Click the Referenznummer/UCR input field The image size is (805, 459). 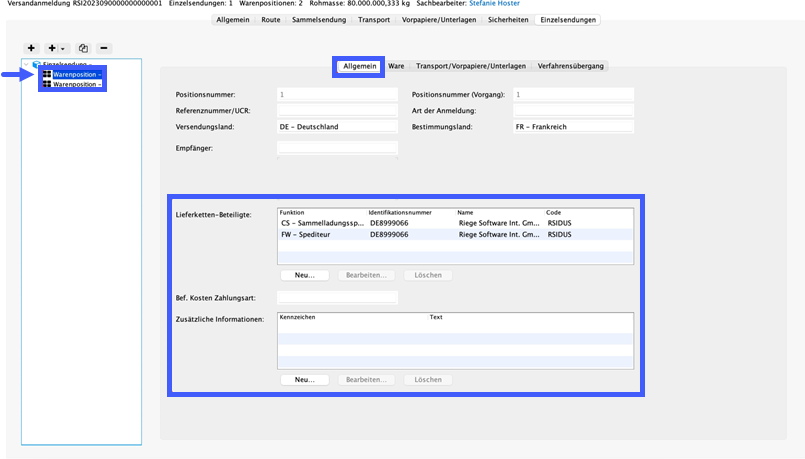tap(337, 110)
